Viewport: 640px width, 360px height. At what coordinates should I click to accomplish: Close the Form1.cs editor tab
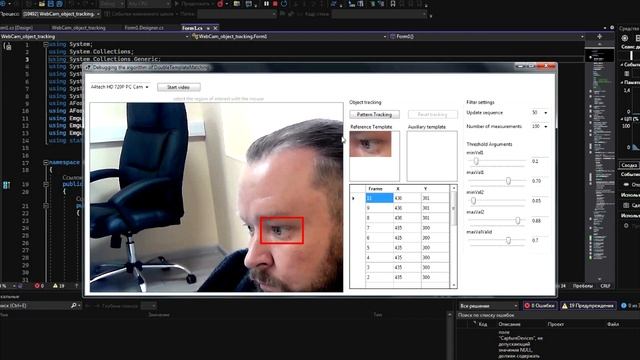click(216, 28)
